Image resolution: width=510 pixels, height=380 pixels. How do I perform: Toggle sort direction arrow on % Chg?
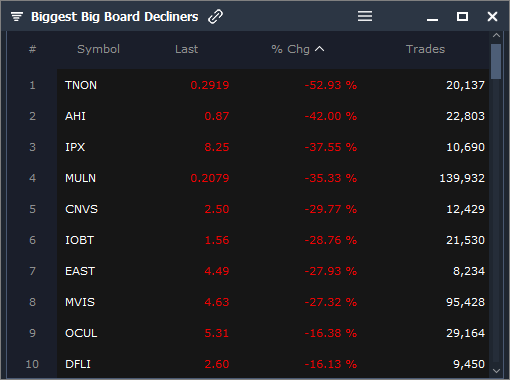pyautogui.click(x=319, y=49)
